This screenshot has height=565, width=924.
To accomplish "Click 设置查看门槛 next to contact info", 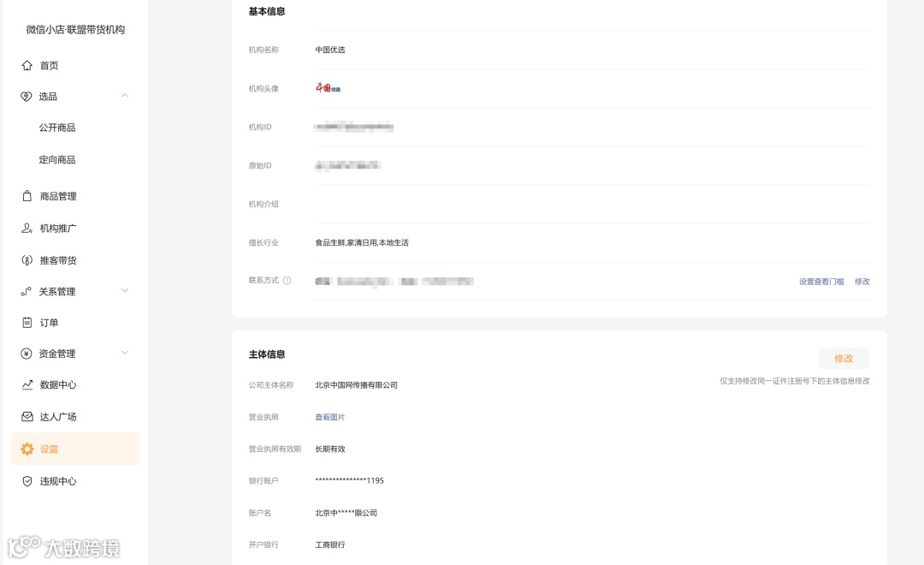I will click(820, 281).
